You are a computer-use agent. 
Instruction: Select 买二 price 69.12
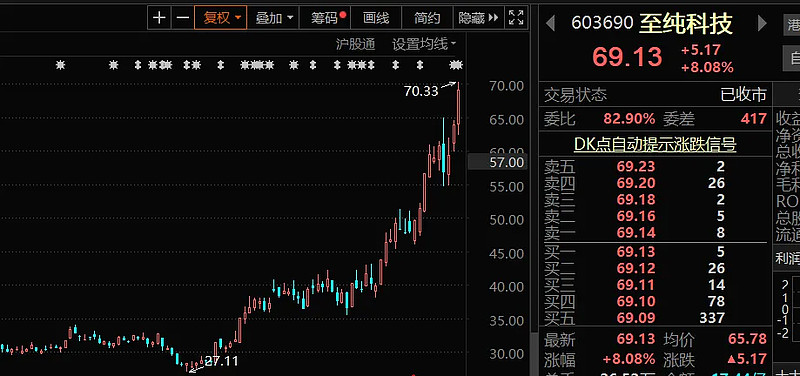point(636,268)
